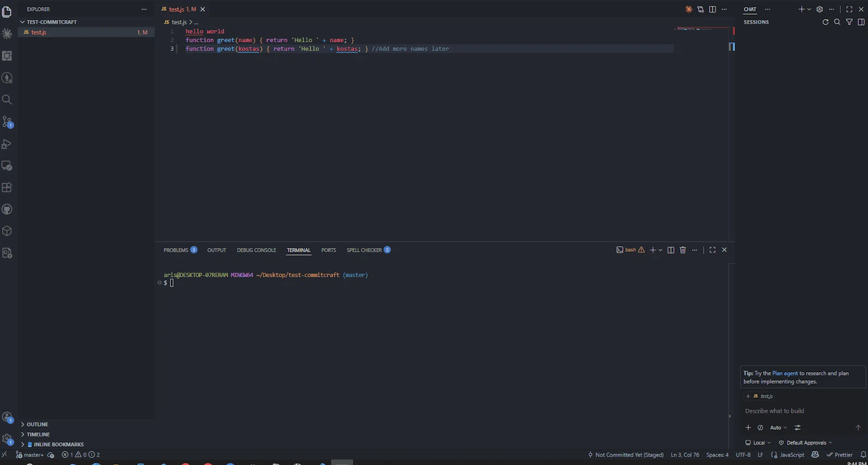This screenshot has height=465, width=868.
Task: Open the Accounts menu in activity bar
Action: 7,417
